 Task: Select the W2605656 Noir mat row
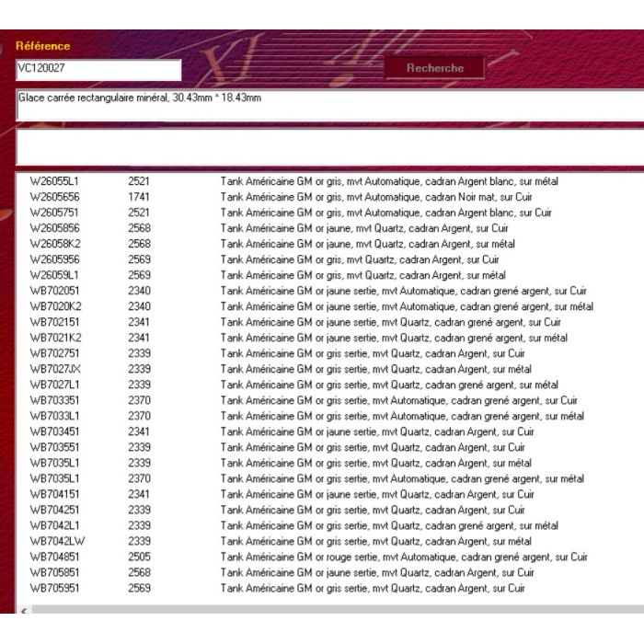click(55, 197)
